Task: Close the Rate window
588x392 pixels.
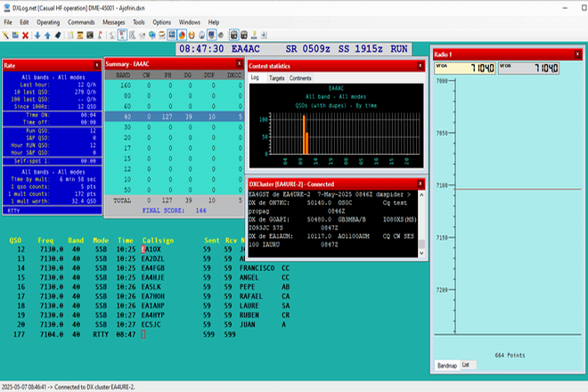Action: tap(97, 65)
